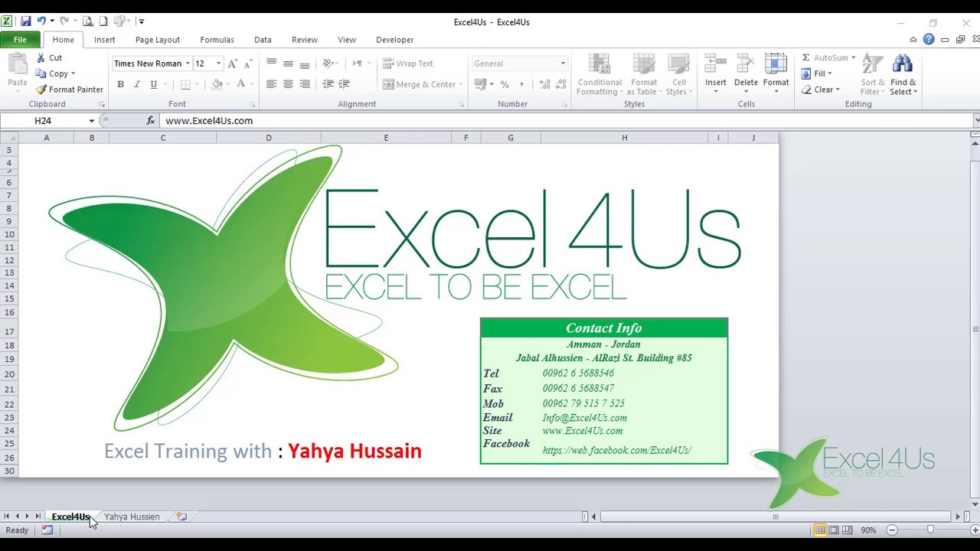This screenshot has height=551, width=980.
Task: Open the AutoSum dropdown arrow
Action: [x=853, y=57]
